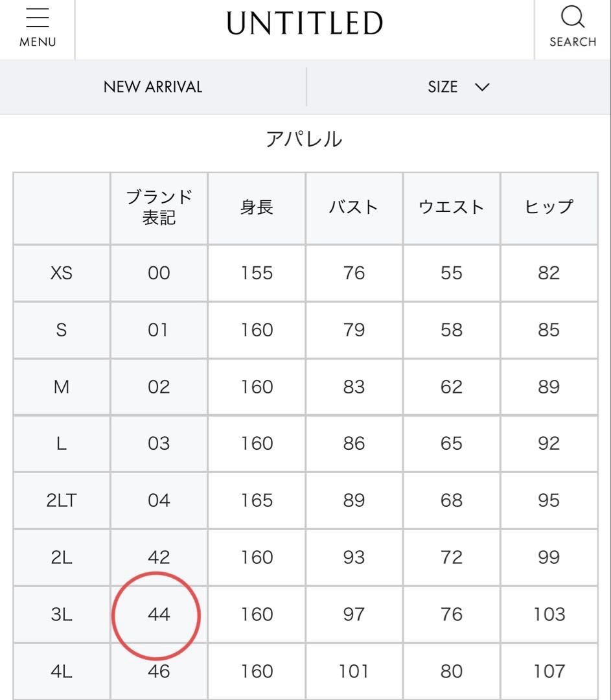Screen dimensions: 611x700
Task: Click the ヒップ column header
Action: pos(549,207)
